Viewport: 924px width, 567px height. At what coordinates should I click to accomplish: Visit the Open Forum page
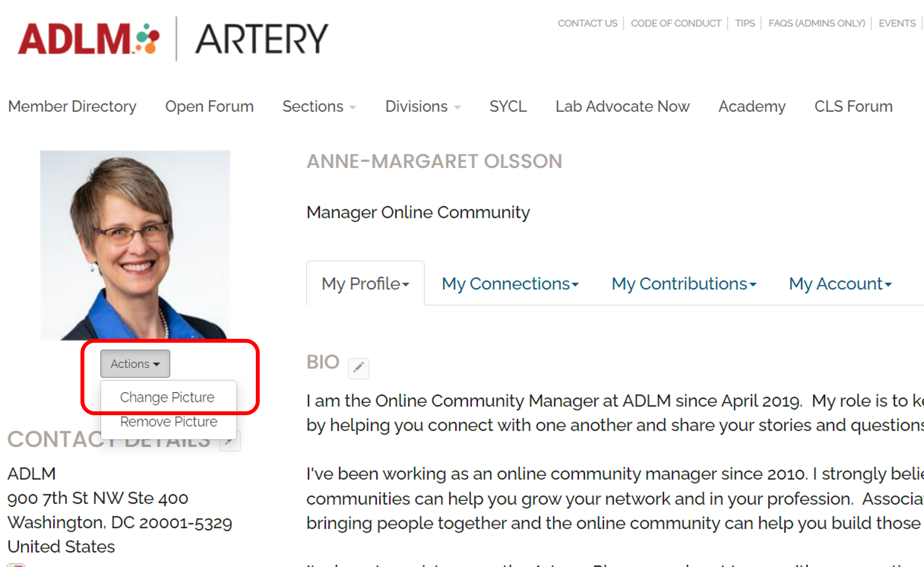209,107
